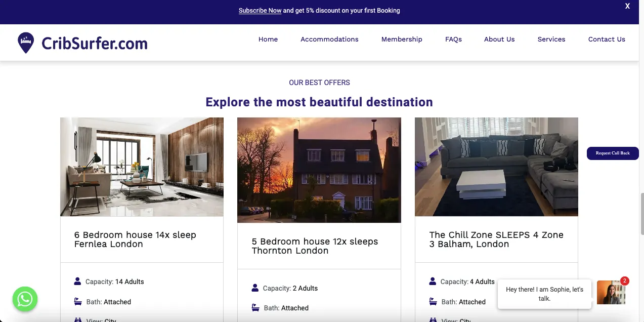Image resolution: width=644 pixels, height=322 pixels.
Task: Click bath icon on Thornton house card
Action: (x=255, y=307)
